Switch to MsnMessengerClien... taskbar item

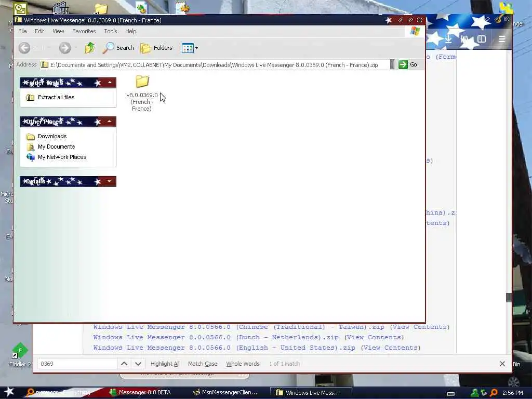[x=225, y=393]
